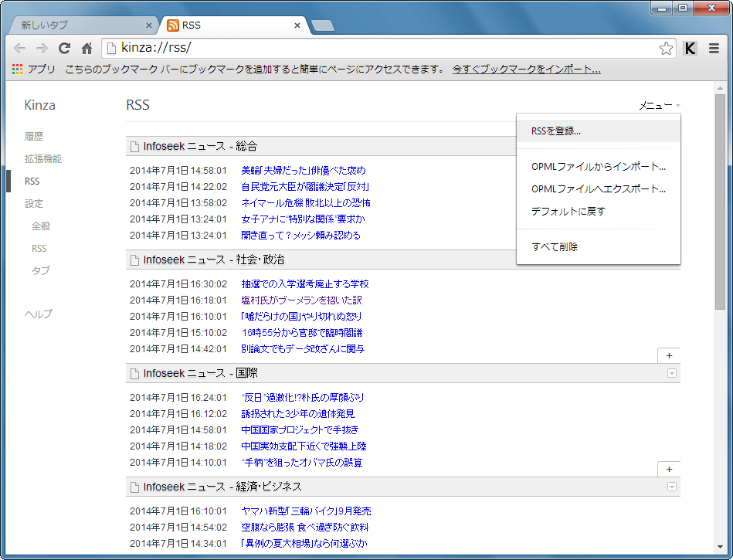Expand the Infoseek 国際 feed dropdown arrow
This screenshot has height=560, width=733.
[x=671, y=373]
